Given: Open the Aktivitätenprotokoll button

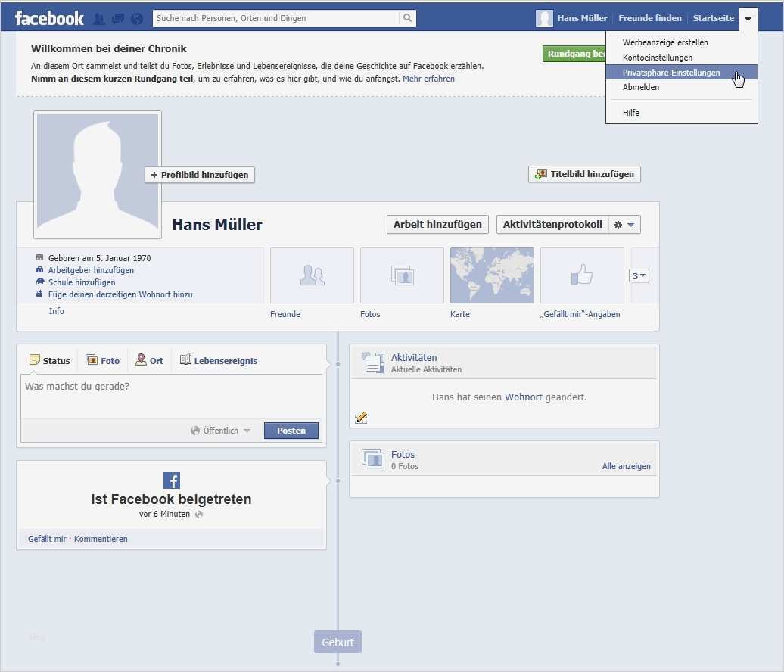Looking at the screenshot, I should (x=552, y=225).
